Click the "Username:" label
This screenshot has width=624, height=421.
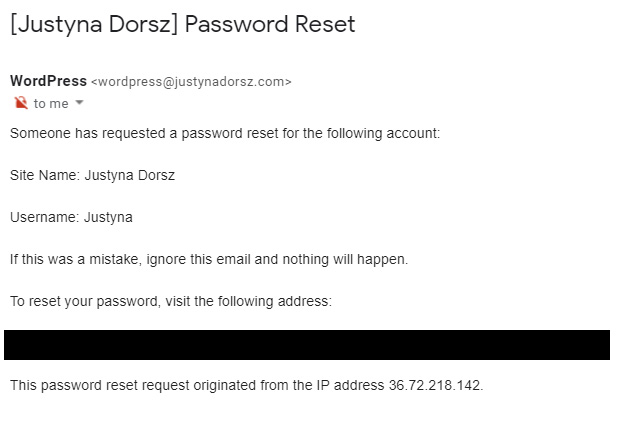(x=45, y=217)
